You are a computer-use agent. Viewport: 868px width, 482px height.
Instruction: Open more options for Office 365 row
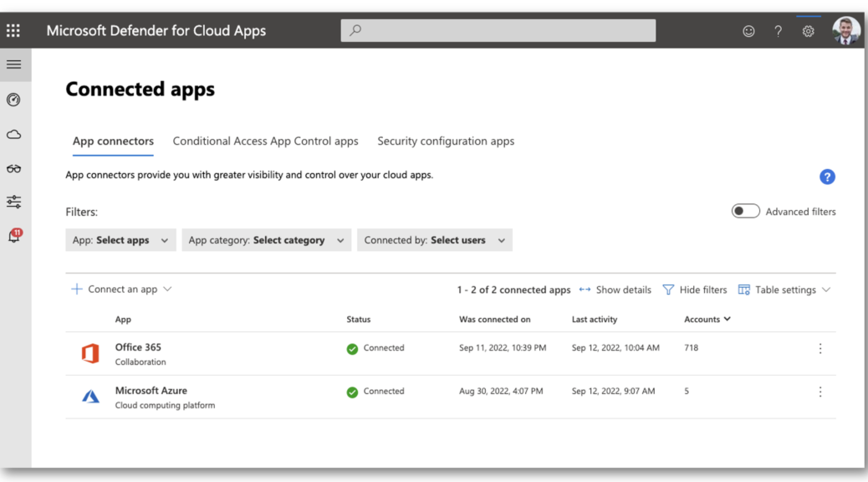(x=820, y=348)
